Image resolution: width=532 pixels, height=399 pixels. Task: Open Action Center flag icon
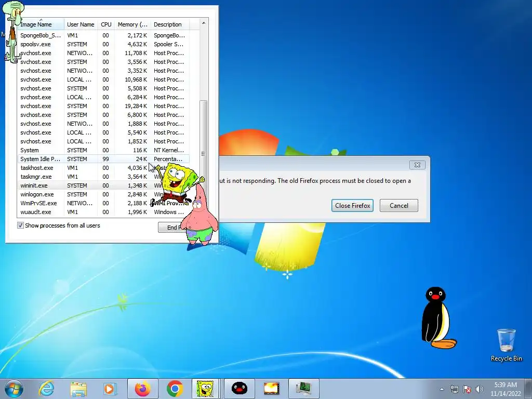click(467, 389)
